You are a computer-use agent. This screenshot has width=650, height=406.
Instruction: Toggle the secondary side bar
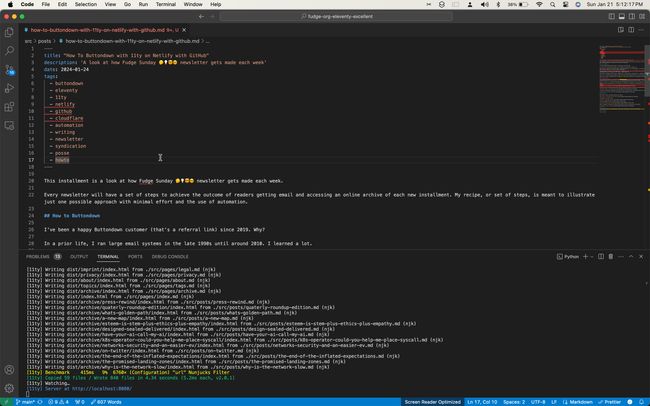click(x=632, y=17)
